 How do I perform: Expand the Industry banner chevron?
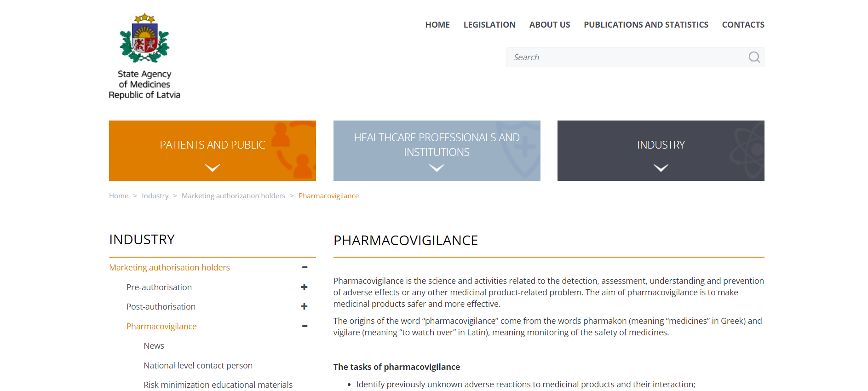tap(661, 168)
